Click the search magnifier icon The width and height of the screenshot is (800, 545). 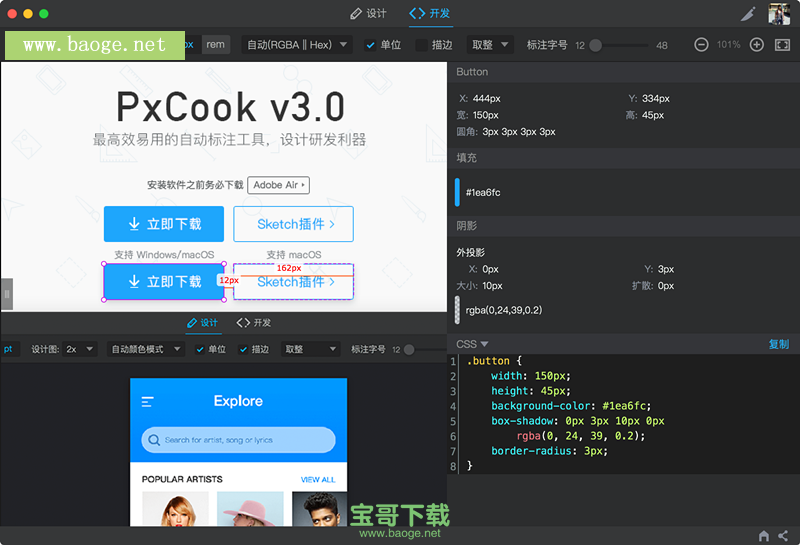pos(154,440)
